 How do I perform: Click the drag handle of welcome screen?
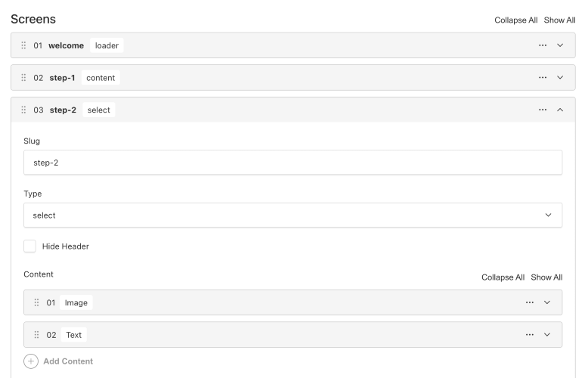click(x=23, y=45)
